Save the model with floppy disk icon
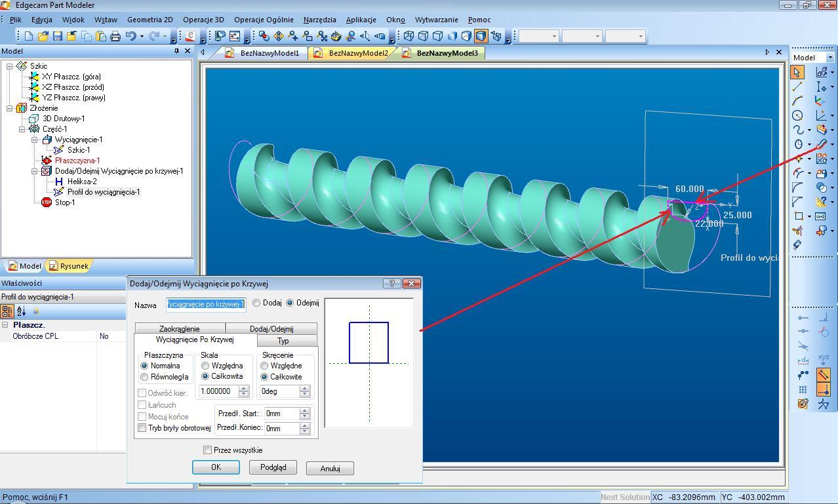The height and width of the screenshot is (504, 838). point(58,37)
